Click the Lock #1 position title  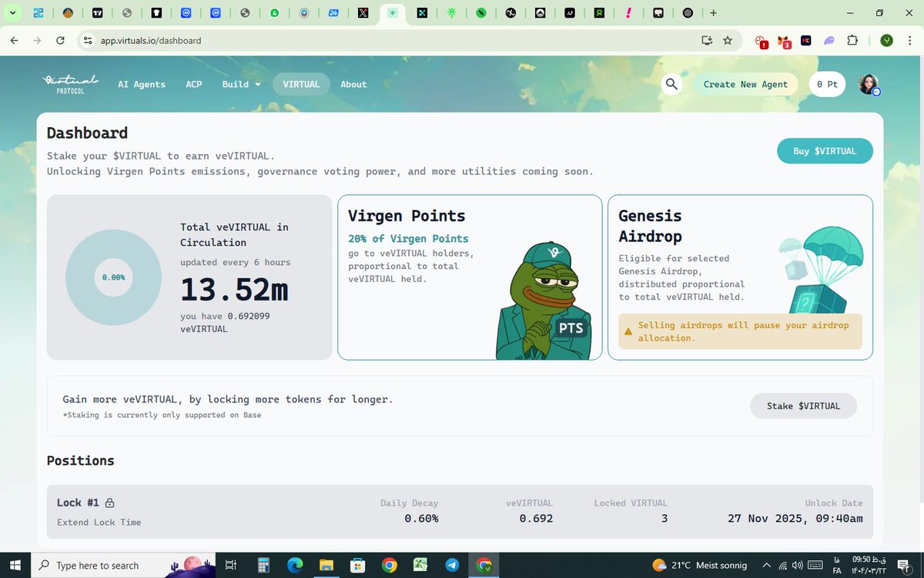tap(78, 502)
